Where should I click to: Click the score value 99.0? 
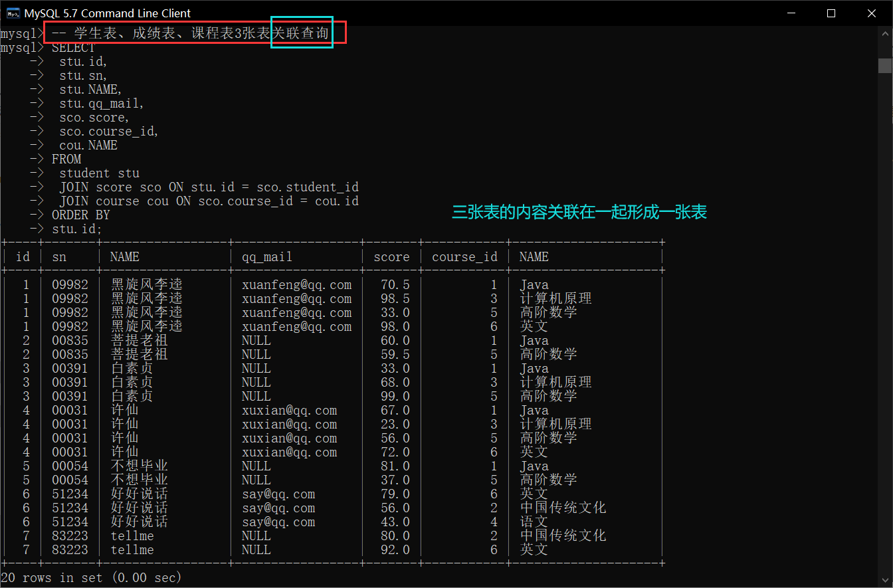[395, 397]
